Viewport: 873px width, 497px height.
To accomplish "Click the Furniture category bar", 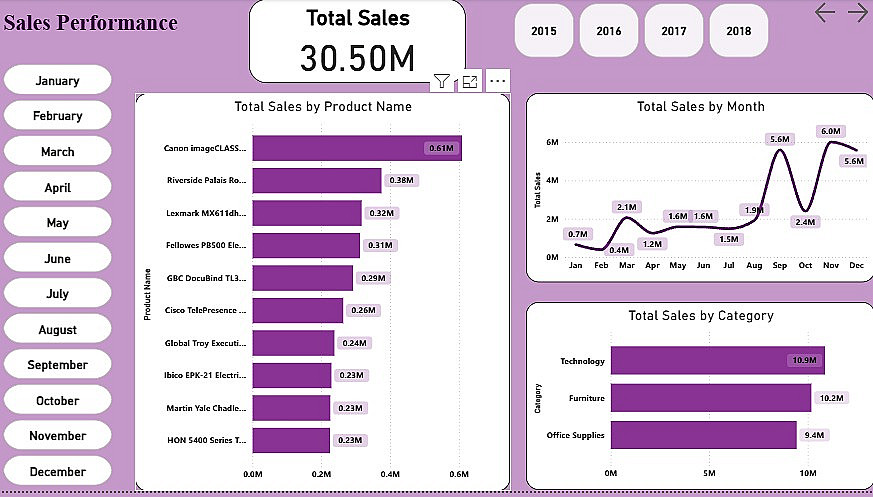I will point(710,398).
